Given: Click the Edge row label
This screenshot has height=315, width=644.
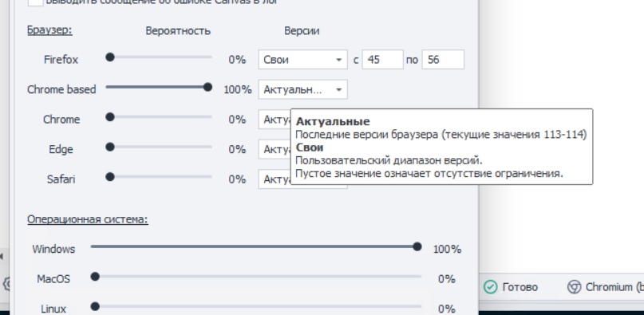Looking at the screenshot, I should coord(61,149).
